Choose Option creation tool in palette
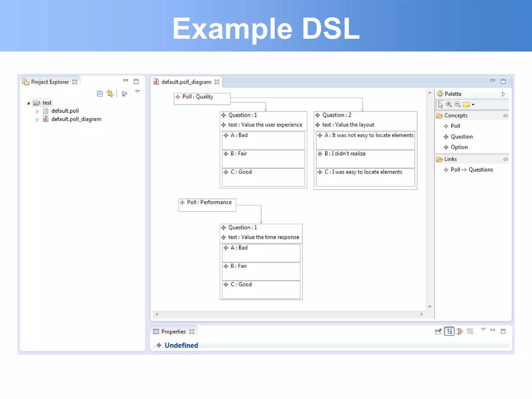532x399 pixels. (456, 147)
